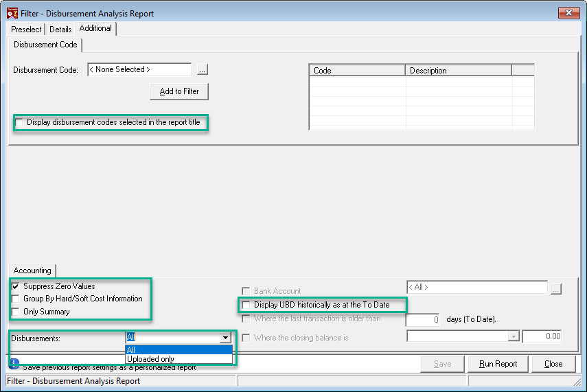
Task: Select the Disbursement Code sub-tab
Action: 45,45
